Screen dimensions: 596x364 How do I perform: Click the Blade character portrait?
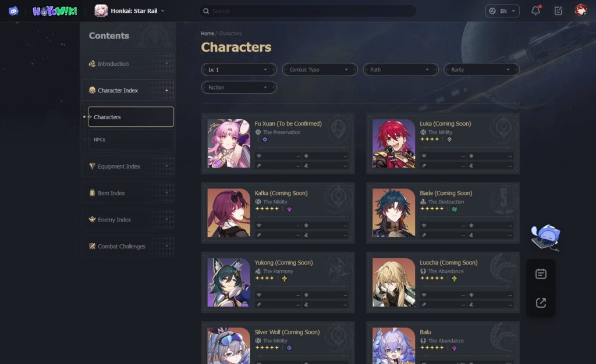tap(394, 213)
